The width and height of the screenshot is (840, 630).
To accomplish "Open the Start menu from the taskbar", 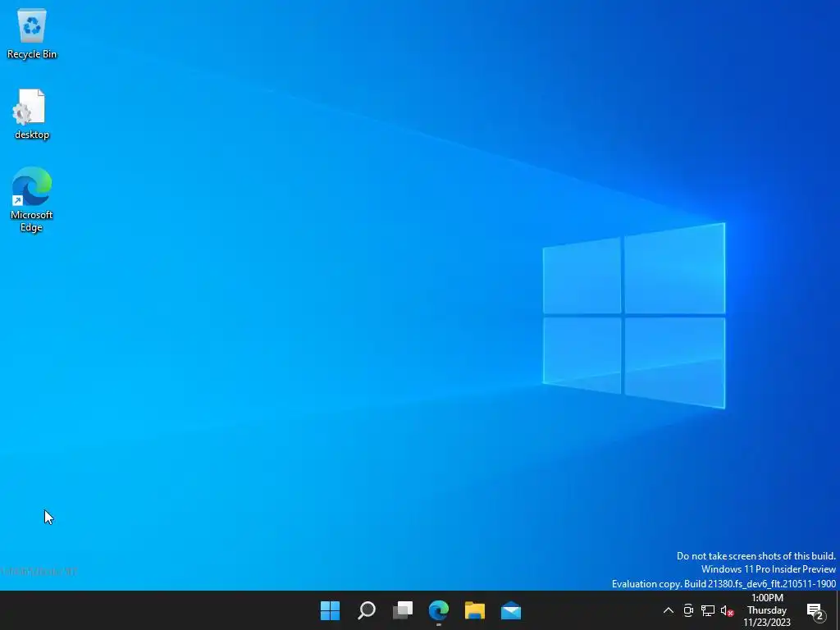I will click(x=330, y=610).
